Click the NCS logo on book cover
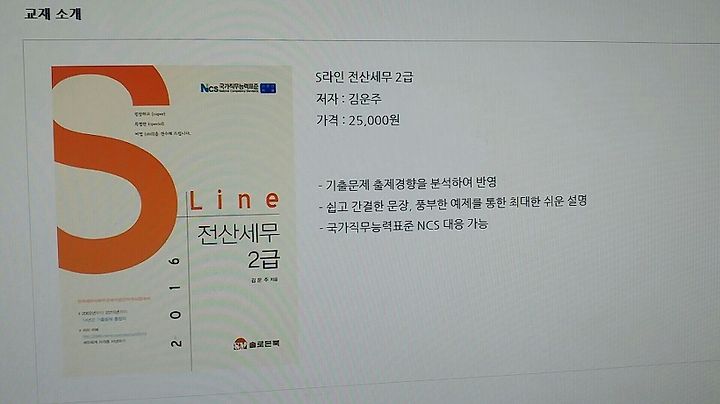This screenshot has height=404, width=720. [209, 88]
